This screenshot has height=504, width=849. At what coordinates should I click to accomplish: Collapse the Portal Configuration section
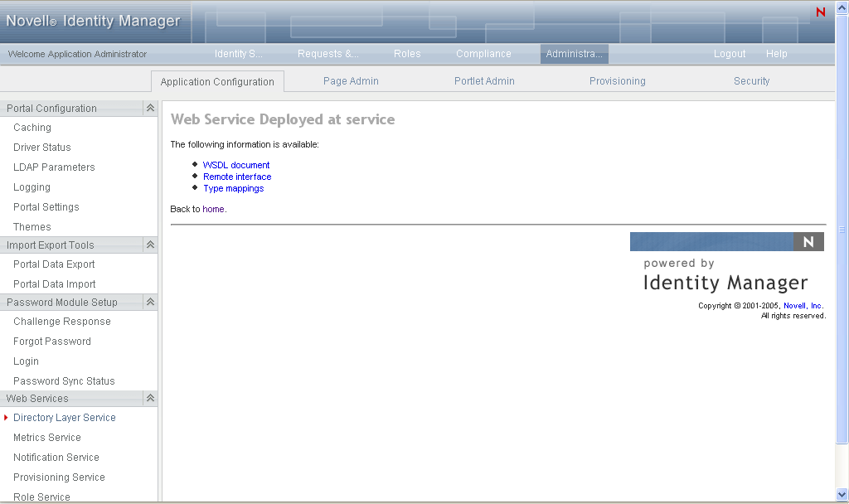point(150,108)
